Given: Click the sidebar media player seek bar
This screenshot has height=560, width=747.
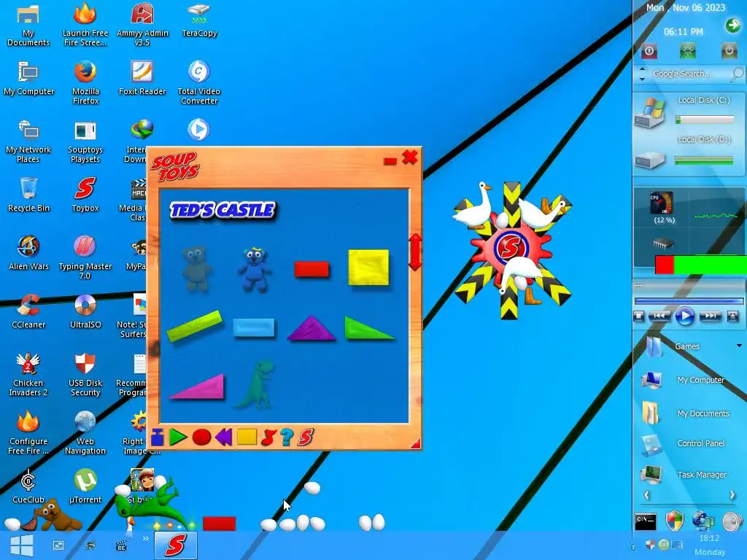Looking at the screenshot, I should 689,301.
